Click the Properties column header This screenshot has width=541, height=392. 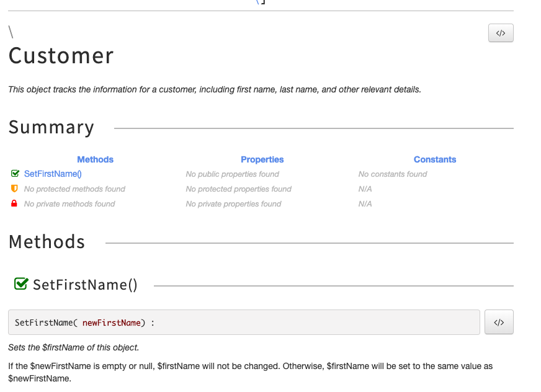[262, 159]
